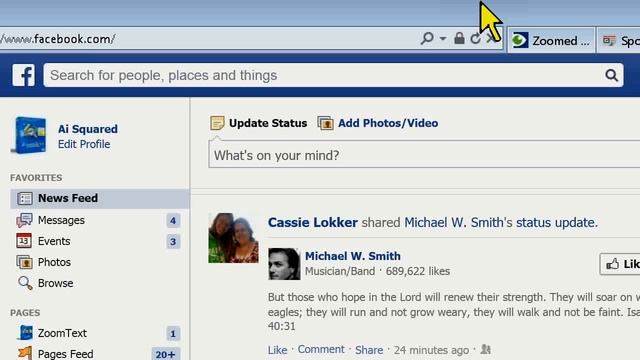Open the ZoomText page
The height and width of the screenshot is (360, 640).
pos(62,333)
